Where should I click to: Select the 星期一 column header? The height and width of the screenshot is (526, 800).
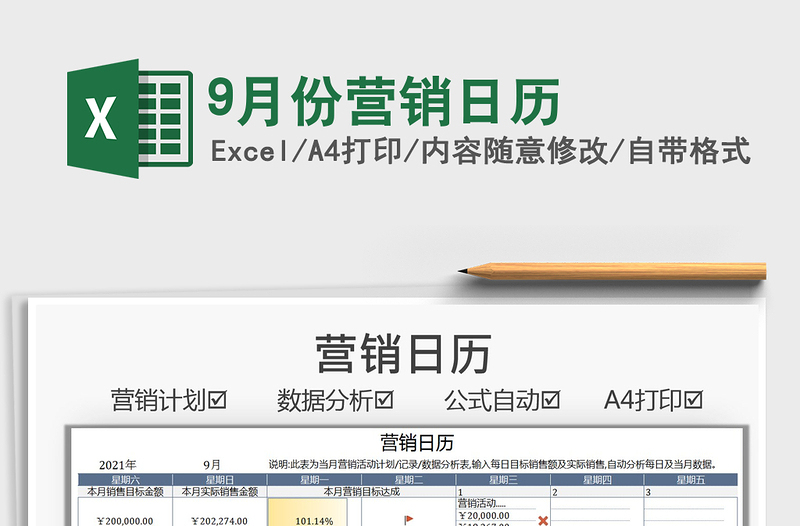point(314,480)
